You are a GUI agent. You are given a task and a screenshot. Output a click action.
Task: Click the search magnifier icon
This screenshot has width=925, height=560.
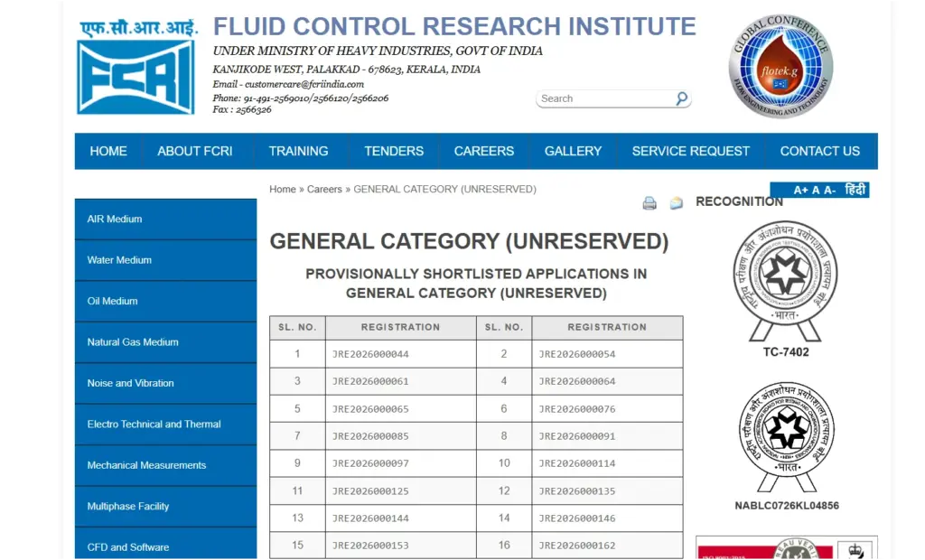681,98
